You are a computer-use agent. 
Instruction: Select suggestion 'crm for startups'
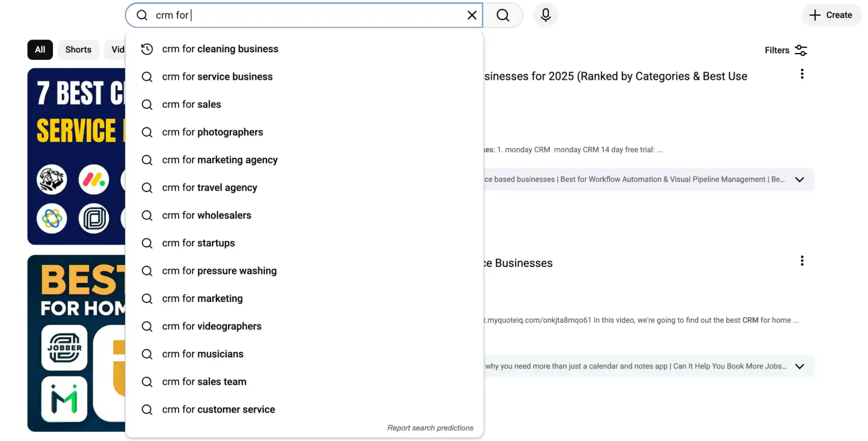click(198, 243)
